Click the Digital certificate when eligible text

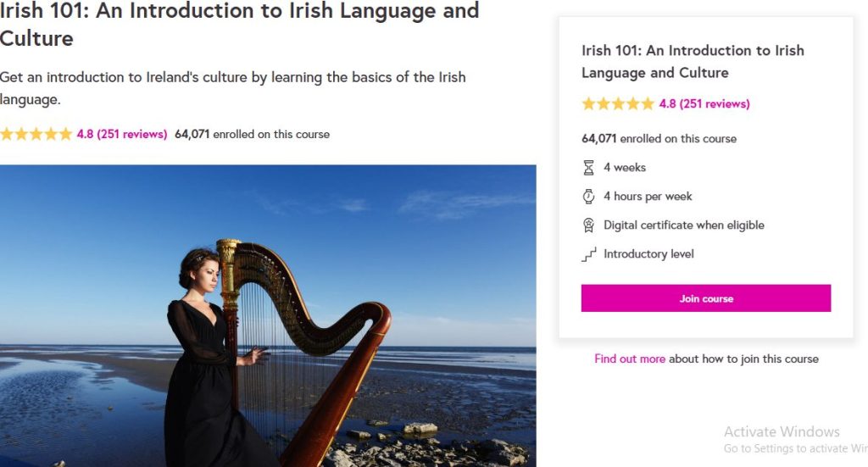point(683,225)
